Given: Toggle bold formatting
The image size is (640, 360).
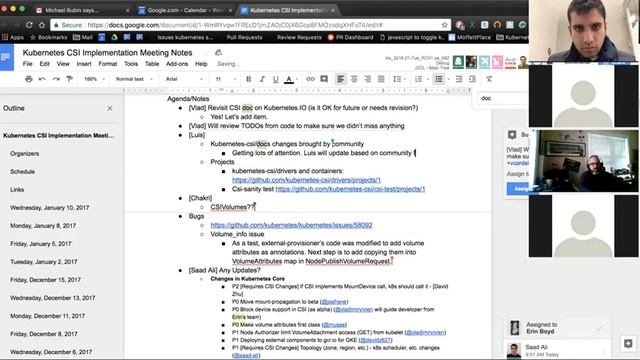Looking at the screenshot, I should 248,79.
